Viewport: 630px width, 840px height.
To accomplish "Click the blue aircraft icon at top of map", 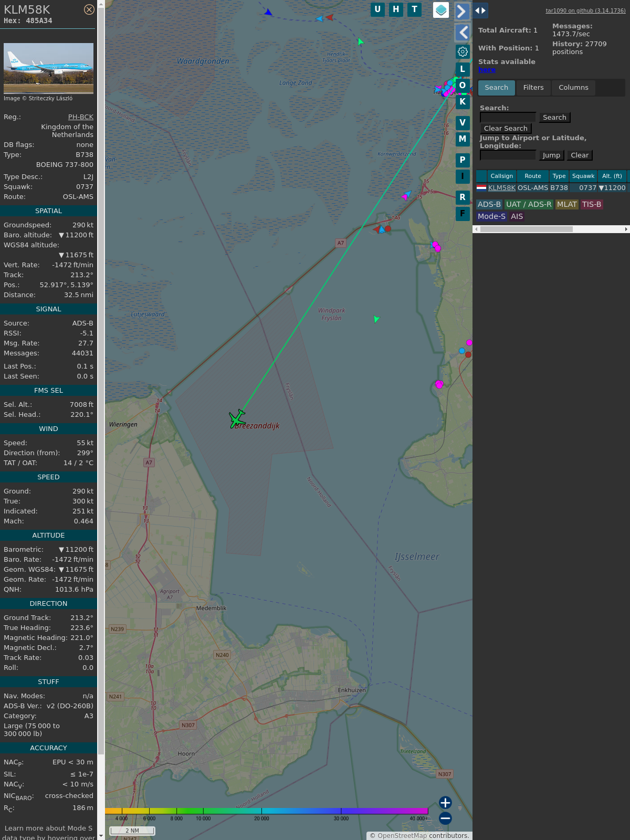I will [268, 12].
